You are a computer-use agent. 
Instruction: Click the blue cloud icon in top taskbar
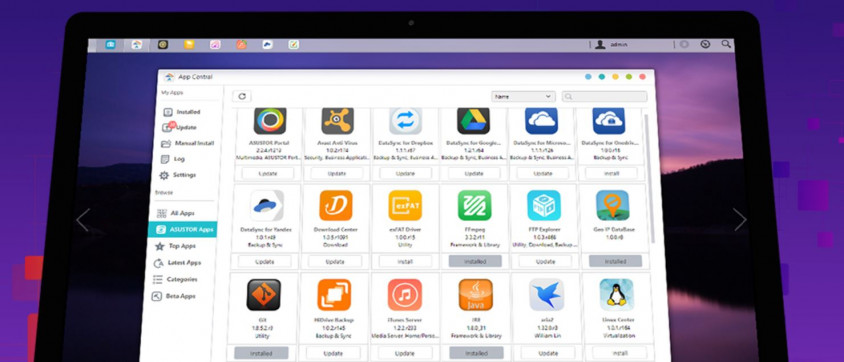(268, 45)
